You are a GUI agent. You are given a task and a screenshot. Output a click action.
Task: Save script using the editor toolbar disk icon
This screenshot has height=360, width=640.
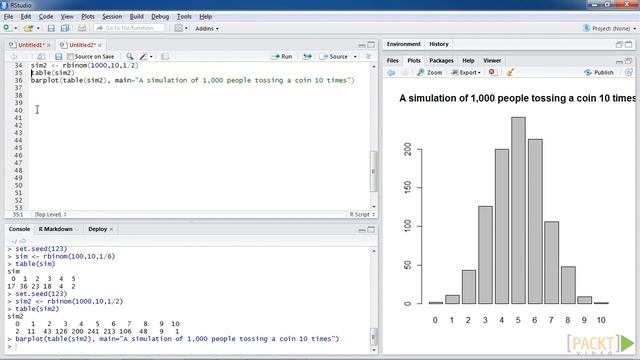(58, 57)
